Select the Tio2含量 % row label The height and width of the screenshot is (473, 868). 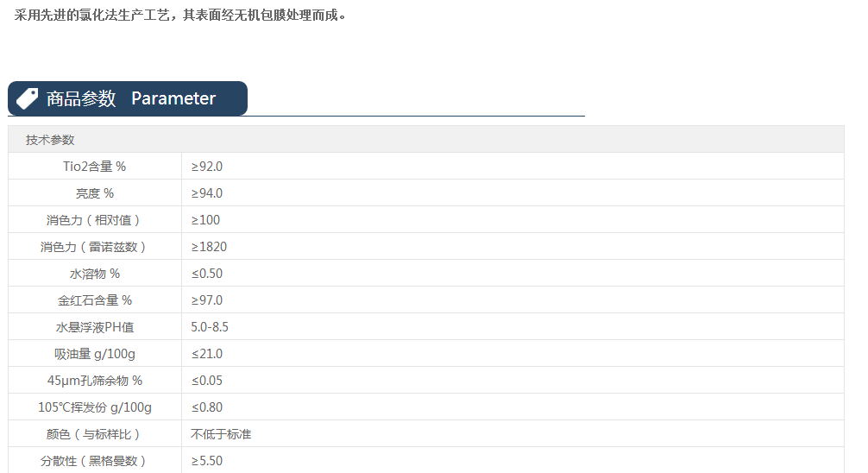pos(95,167)
